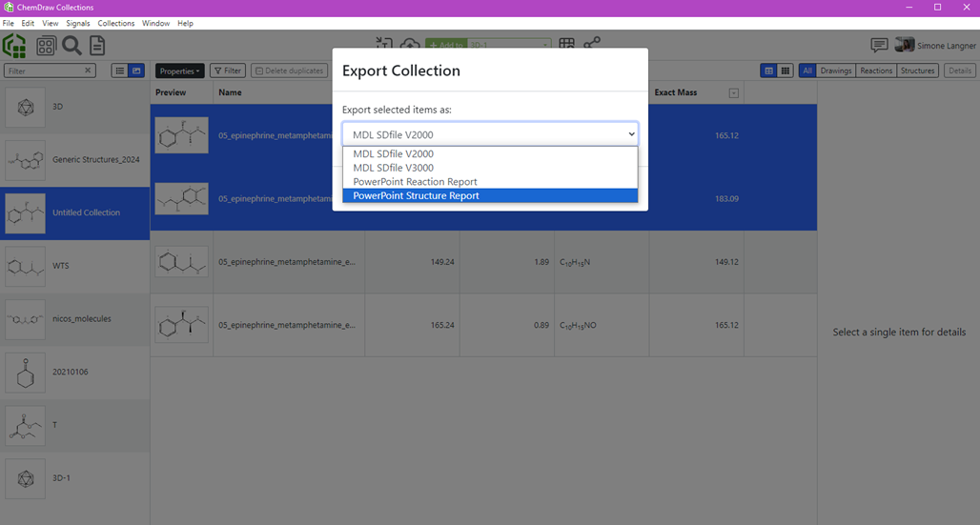Choose MDL SDfile V3000 option
Viewport: 980px width, 525px height.
pyautogui.click(x=490, y=168)
